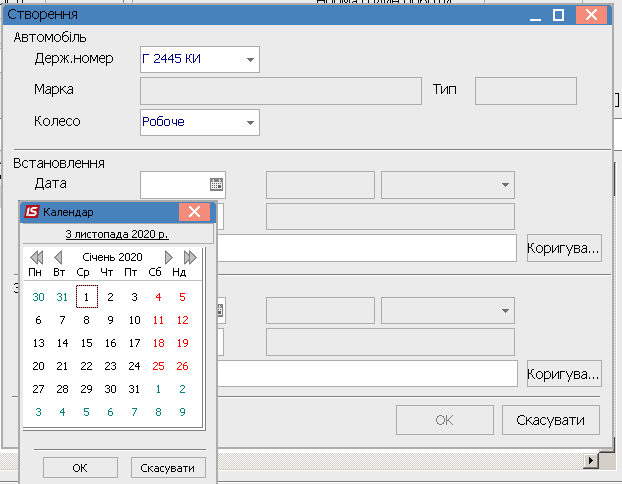Click the wide text field left of upper Коригува...
The width and height of the screenshot is (622, 484).
coord(367,248)
